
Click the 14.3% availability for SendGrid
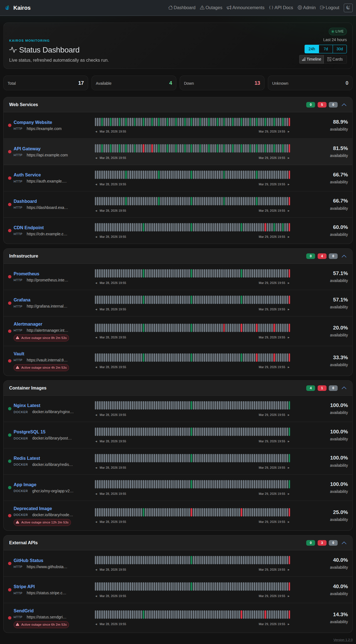click(340, 615)
